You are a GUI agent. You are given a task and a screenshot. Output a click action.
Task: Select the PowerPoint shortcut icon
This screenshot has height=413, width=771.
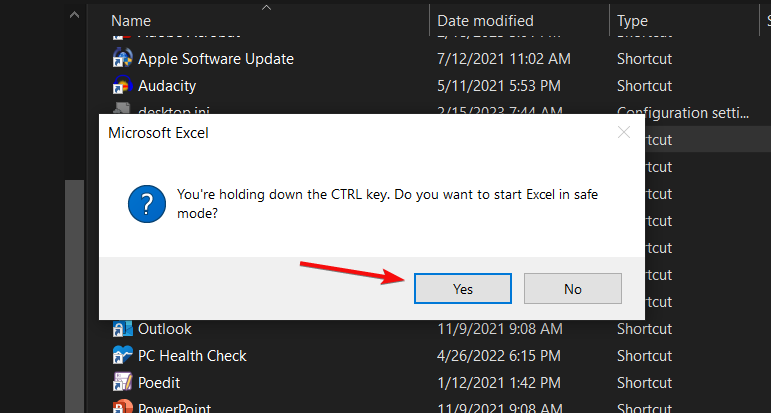tap(123, 406)
